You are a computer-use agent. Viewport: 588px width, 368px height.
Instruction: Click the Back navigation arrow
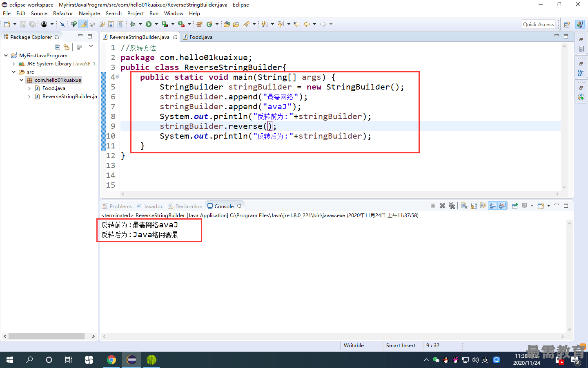(307, 24)
